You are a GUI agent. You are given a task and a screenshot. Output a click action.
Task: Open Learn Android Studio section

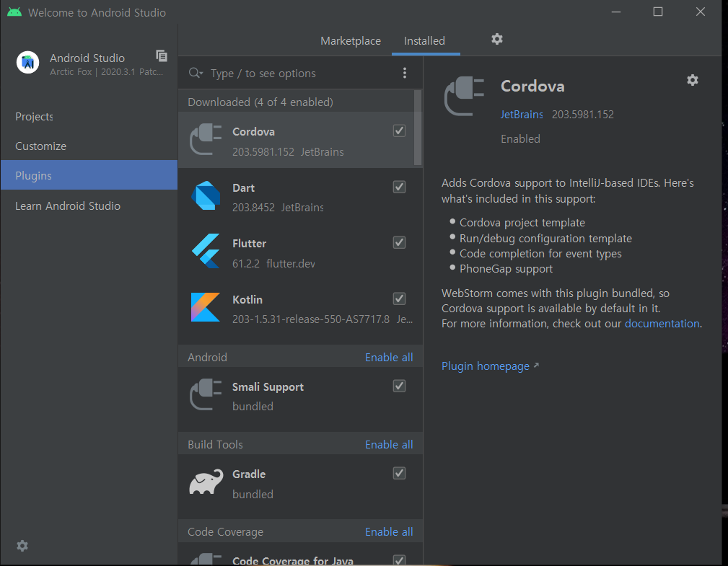68,206
